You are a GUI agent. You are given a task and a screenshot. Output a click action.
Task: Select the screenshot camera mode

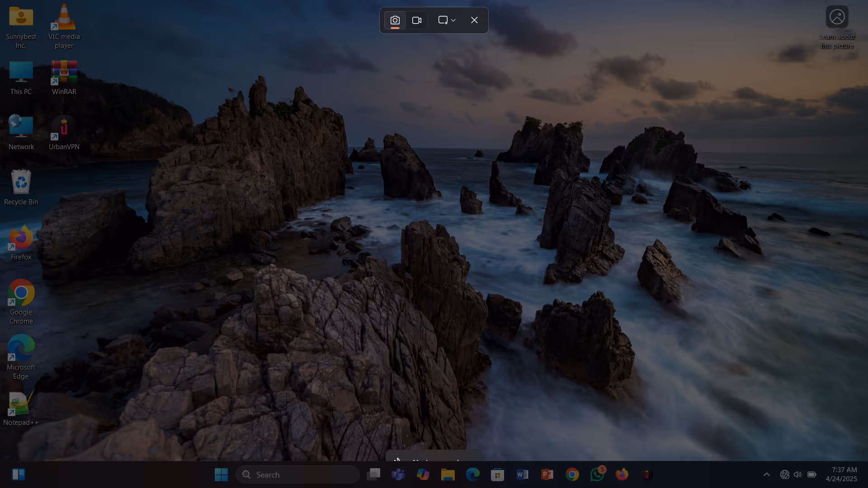(x=395, y=20)
